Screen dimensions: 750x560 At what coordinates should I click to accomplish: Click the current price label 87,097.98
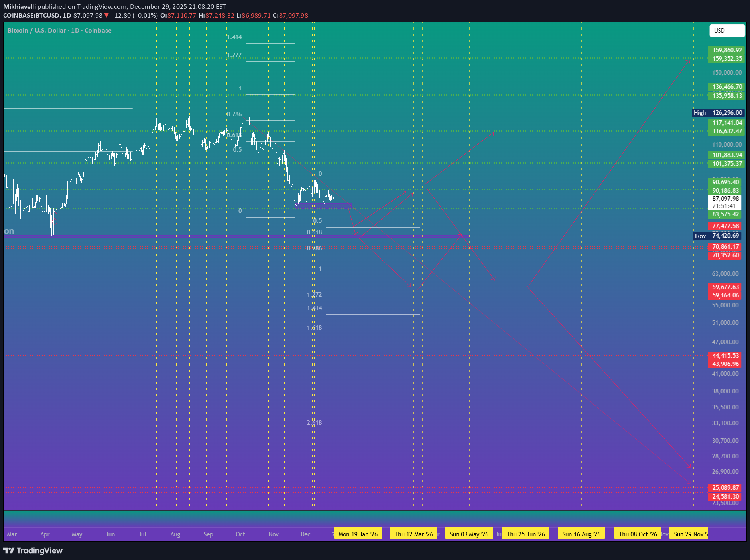(x=725, y=198)
